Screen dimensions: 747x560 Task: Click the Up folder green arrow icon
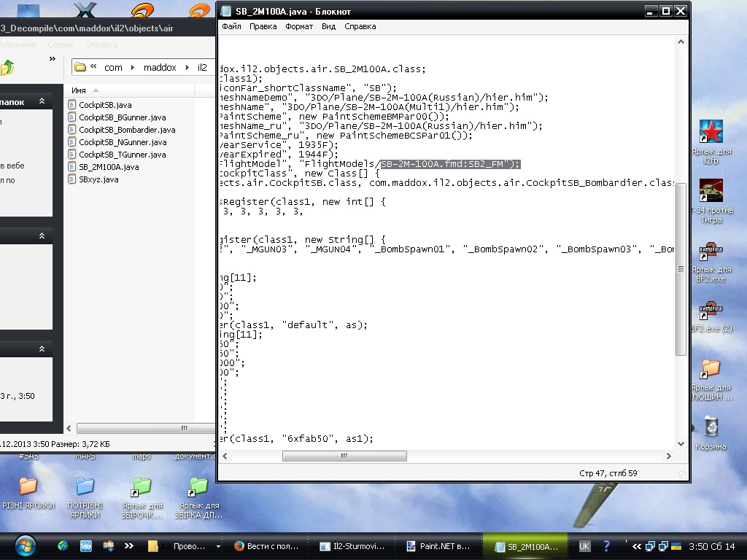[x=7, y=68]
